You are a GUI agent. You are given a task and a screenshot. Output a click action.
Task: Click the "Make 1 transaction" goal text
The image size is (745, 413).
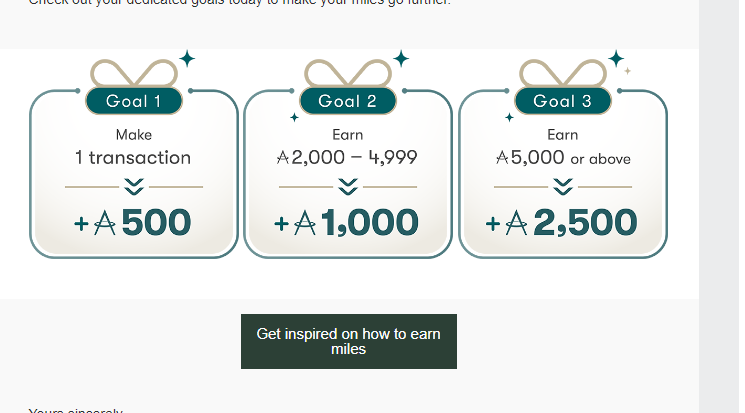133,147
